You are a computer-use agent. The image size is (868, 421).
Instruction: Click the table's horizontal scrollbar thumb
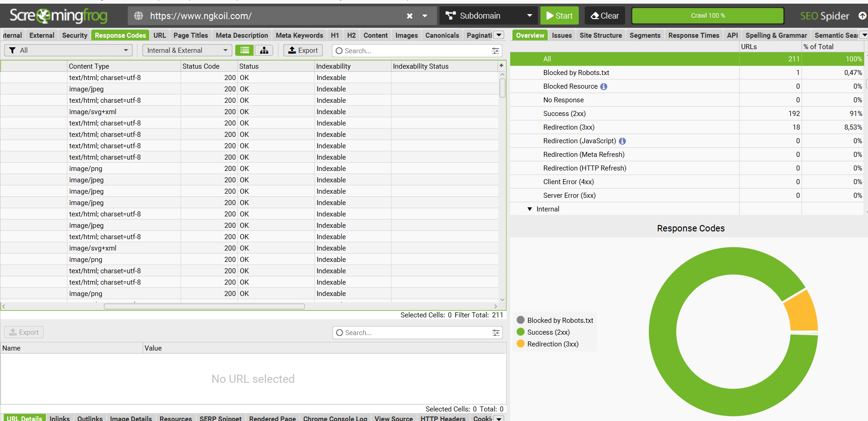click(x=204, y=306)
